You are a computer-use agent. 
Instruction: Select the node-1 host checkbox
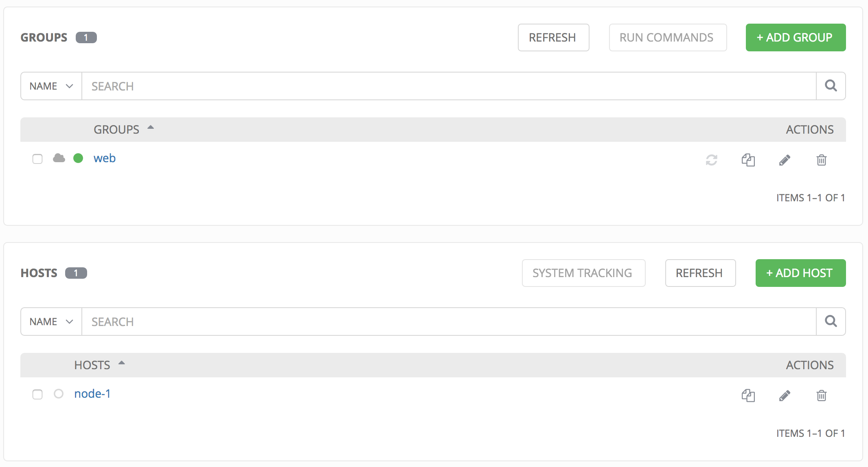click(37, 394)
